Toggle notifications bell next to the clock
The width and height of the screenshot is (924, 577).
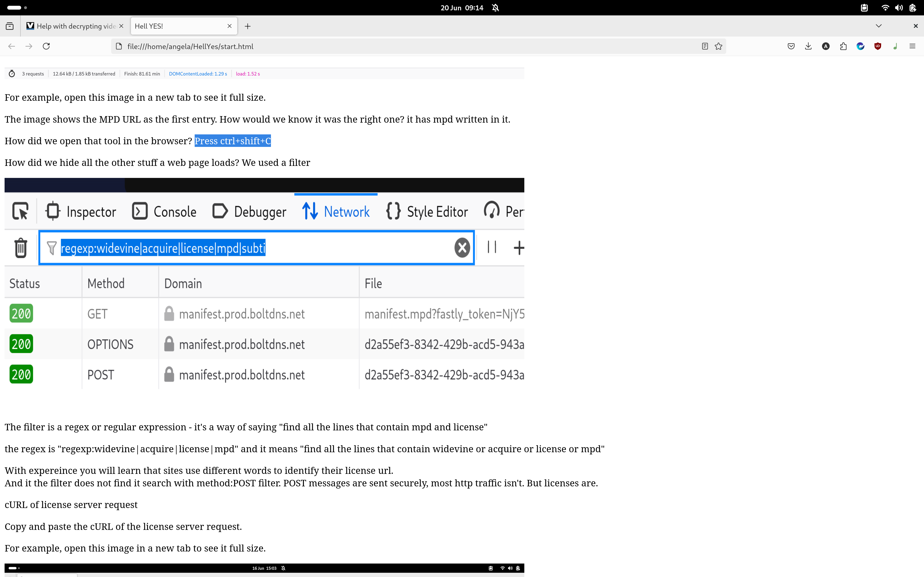(496, 8)
